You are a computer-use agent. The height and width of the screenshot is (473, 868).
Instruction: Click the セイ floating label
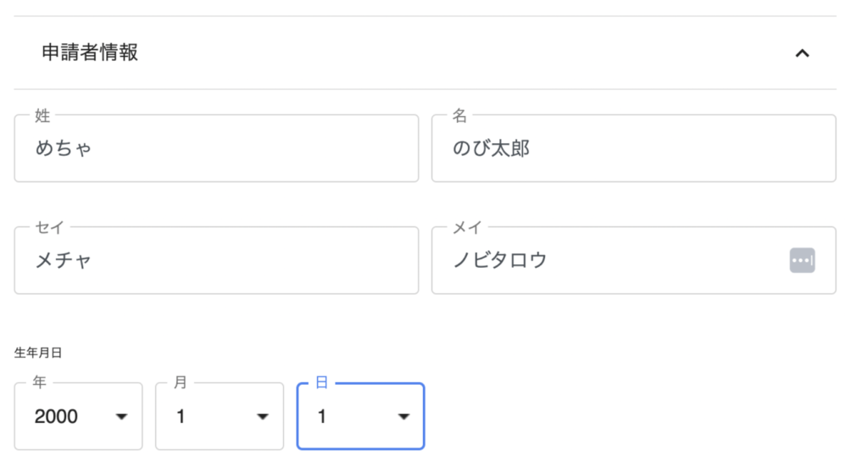49,227
